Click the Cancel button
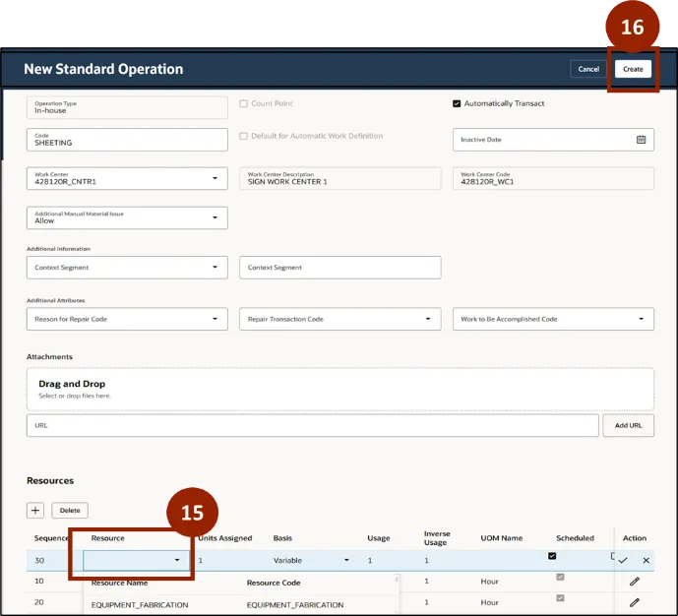This screenshot has height=616, width=678. pos(588,69)
